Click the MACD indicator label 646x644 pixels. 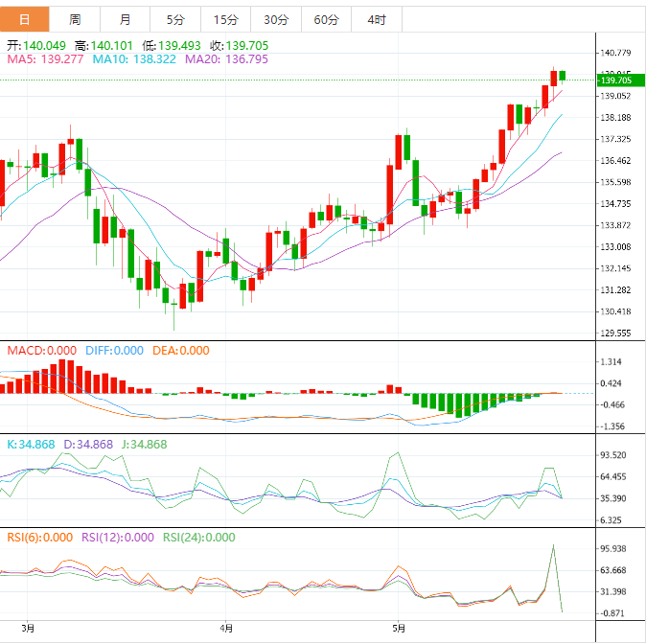pyautogui.click(x=42, y=351)
